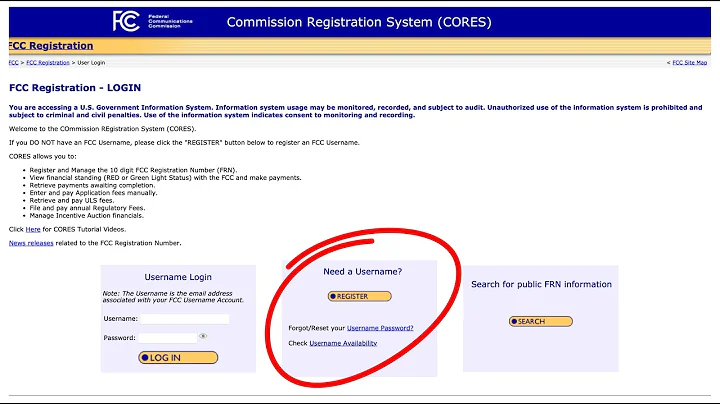Open the Here link for tutorial videos
The width and height of the screenshot is (720, 404).
pyautogui.click(x=33, y=229)
